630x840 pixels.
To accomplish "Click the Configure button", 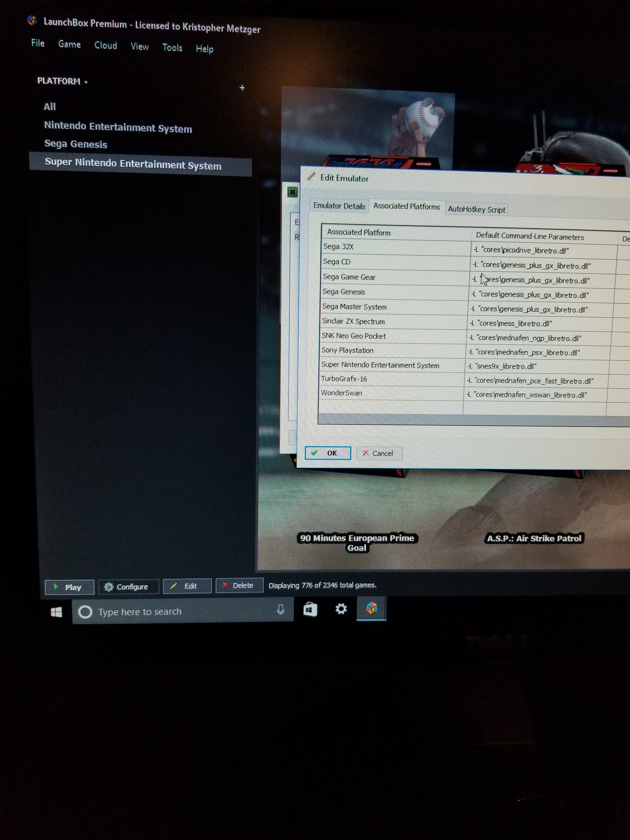I will (x=128, y=587).
